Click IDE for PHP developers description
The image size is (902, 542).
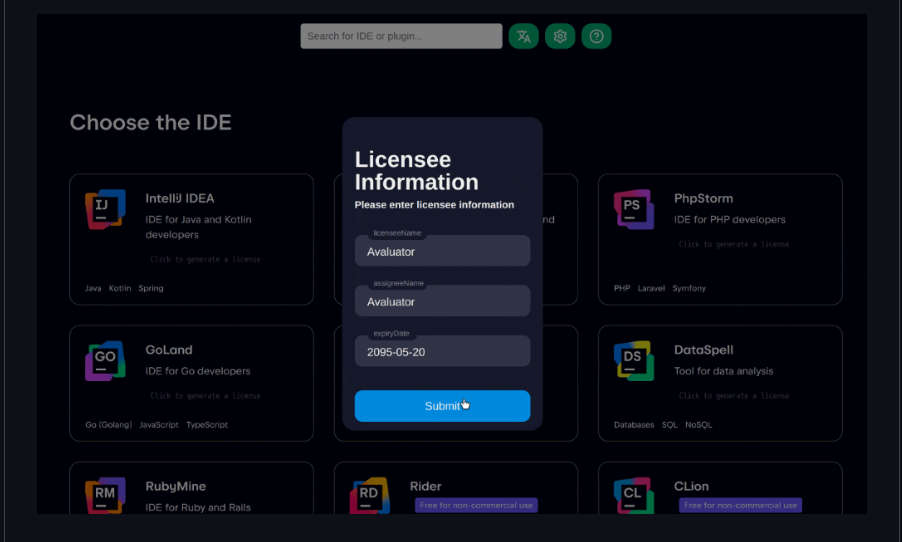[x=729, y=219]
